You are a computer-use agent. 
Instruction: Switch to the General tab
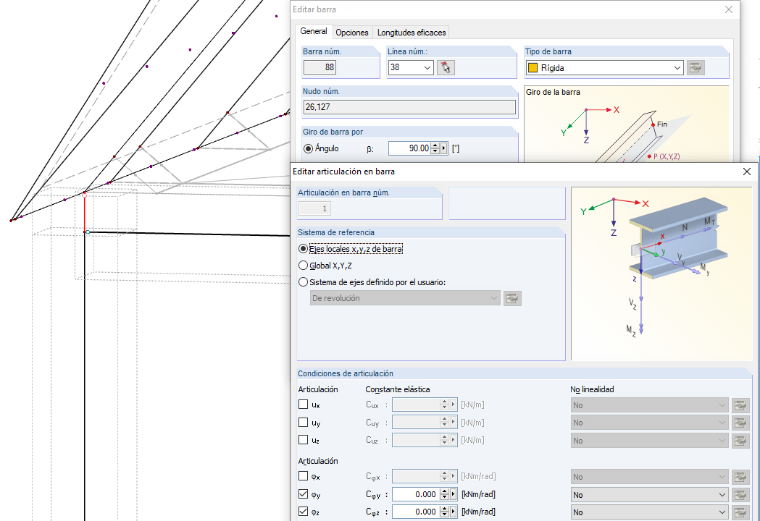pos(314,31)
